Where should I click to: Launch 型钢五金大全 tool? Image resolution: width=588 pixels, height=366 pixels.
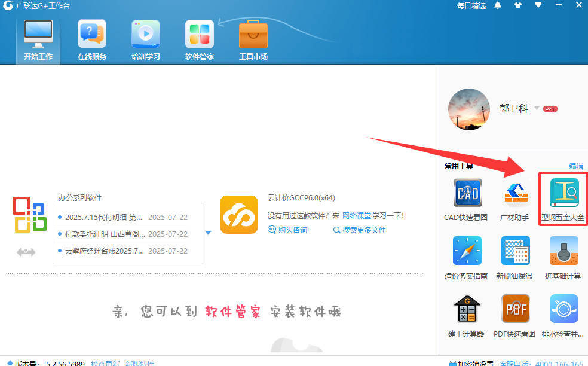[x=564, y=193]
